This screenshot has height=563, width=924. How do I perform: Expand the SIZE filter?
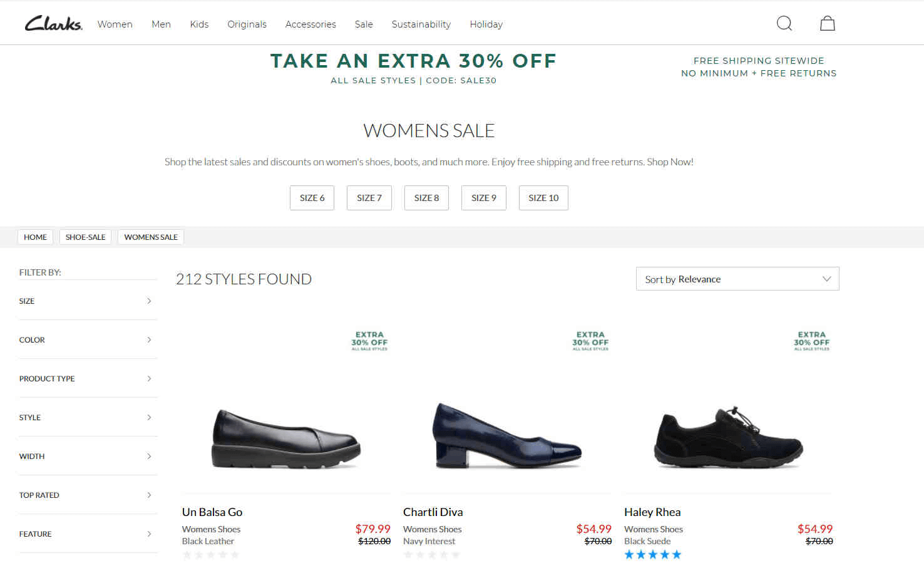point(88,301)
